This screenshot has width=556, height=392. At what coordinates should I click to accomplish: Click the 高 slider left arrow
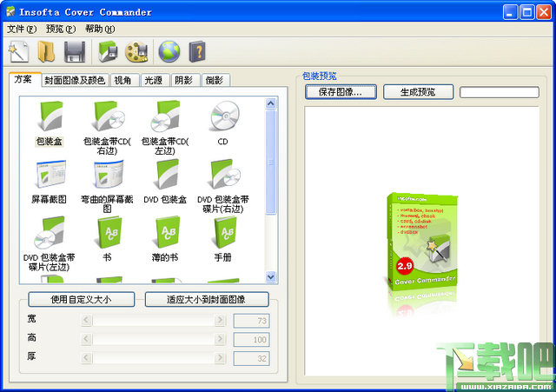[x=86, y=339]
